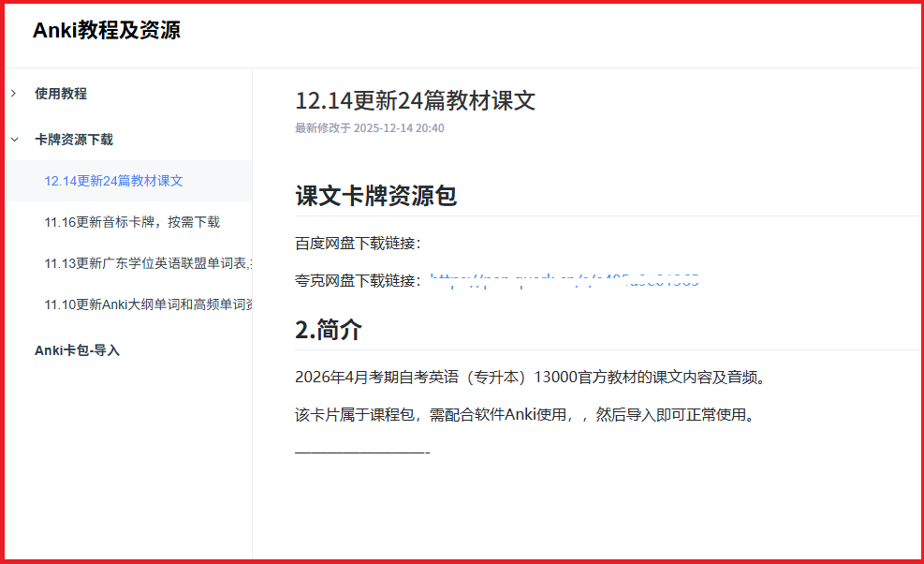Screen dimensions: 924x564
Task: Collapse the 卡牌资源下载 section chevron
Action: (12, 139)
